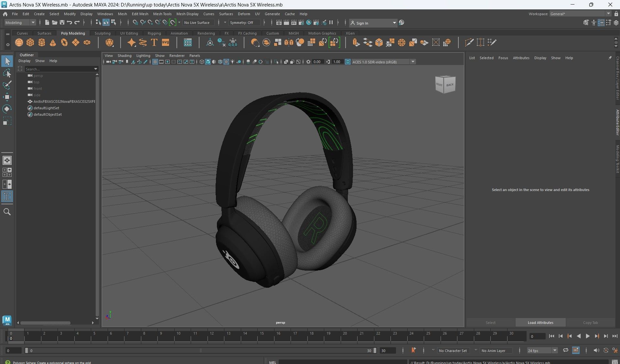Open the 24 fps frame rate dropdown
Viewport: 620px width, 364px height.
542,350
